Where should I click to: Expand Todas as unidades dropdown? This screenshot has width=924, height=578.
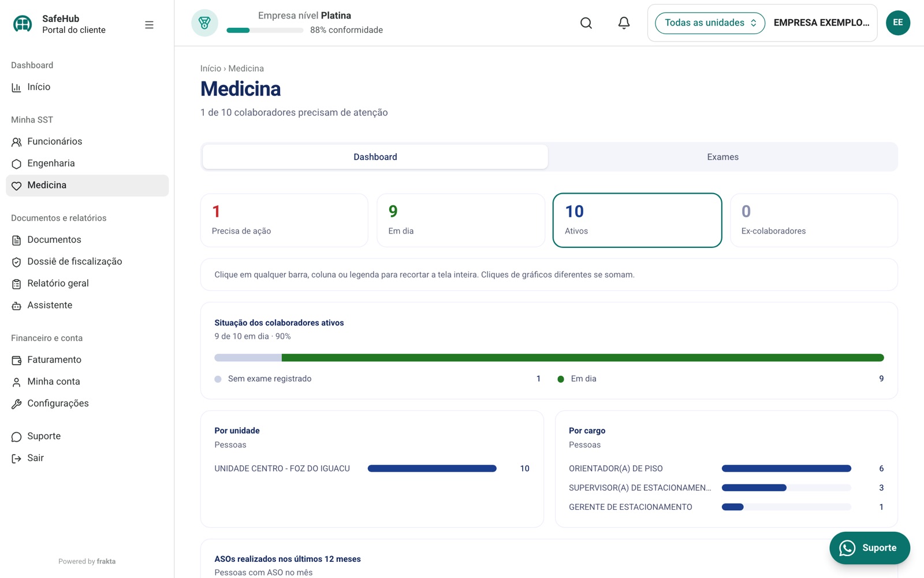[710, 23]
